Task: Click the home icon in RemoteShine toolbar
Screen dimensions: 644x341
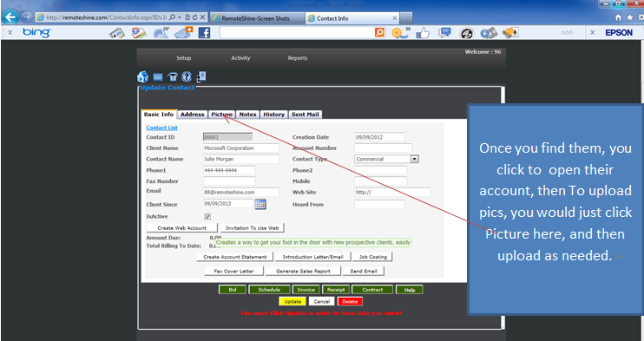Action: tap(142, 76)
